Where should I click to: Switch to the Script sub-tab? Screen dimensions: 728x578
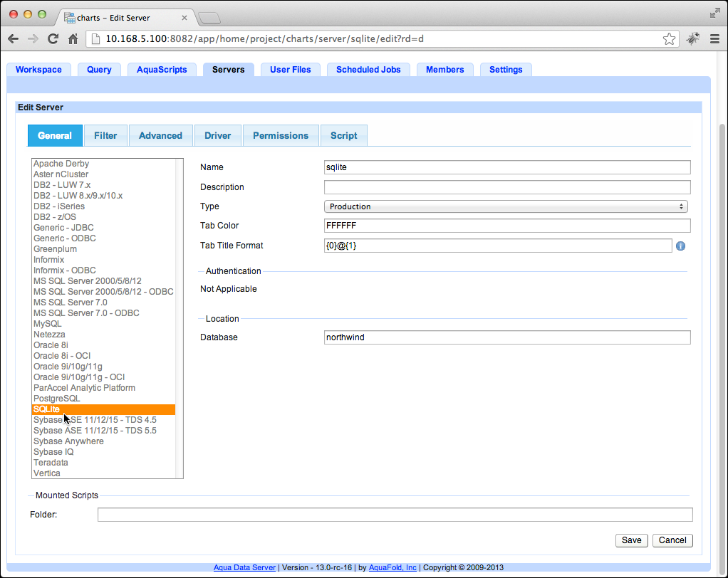coord(344,135)
